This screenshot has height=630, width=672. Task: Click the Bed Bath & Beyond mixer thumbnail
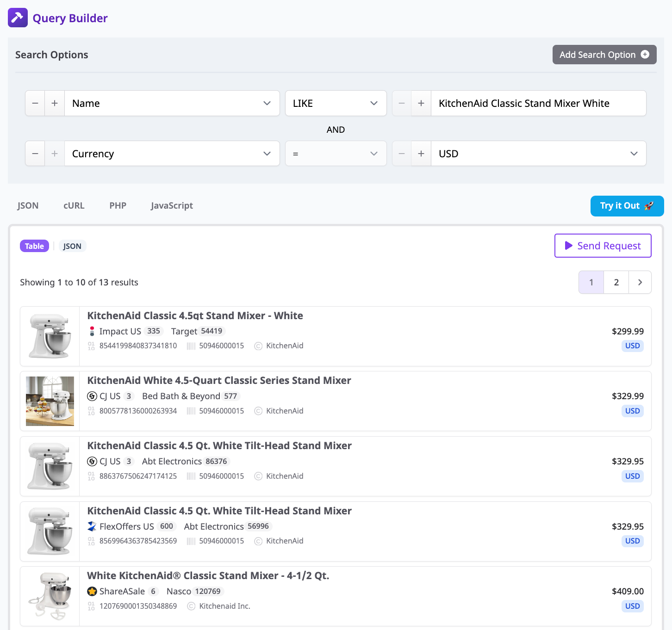(50, 401)
